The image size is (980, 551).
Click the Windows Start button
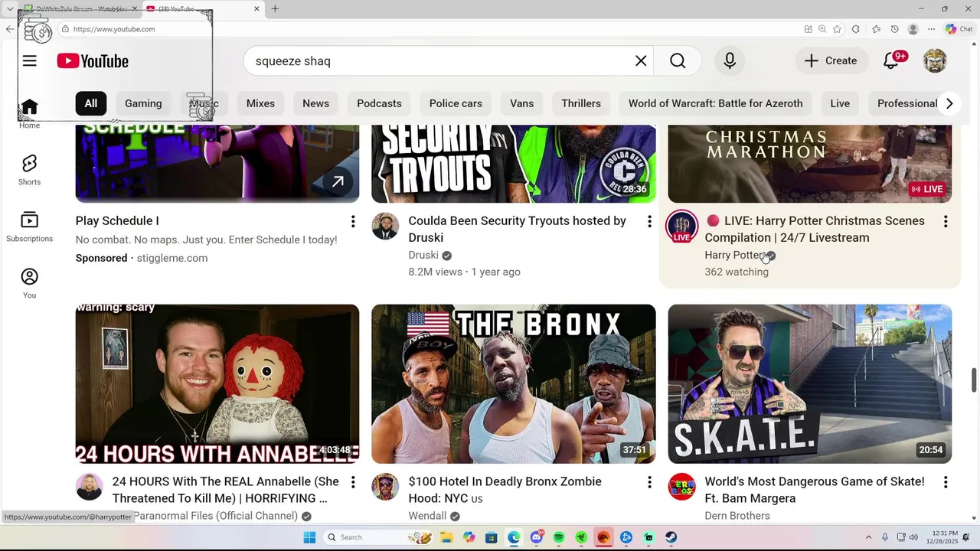(x=309, y=537)
